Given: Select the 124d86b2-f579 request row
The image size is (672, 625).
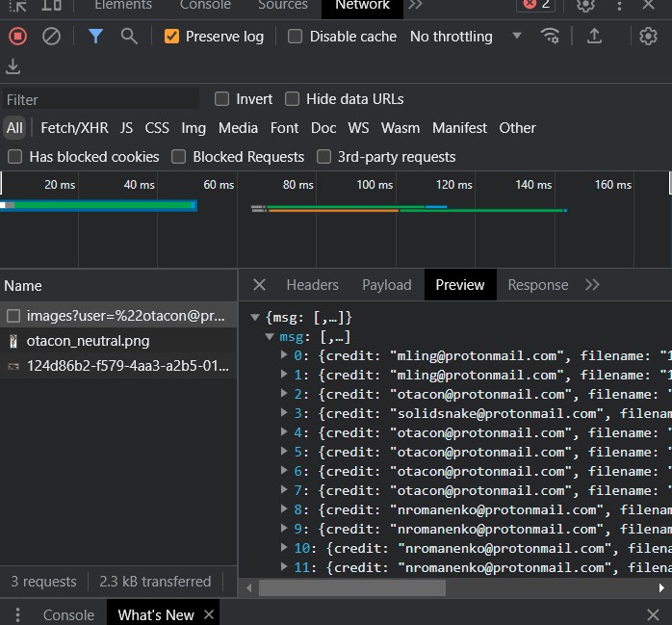Looking at the screenshot, I should (118, 366).
